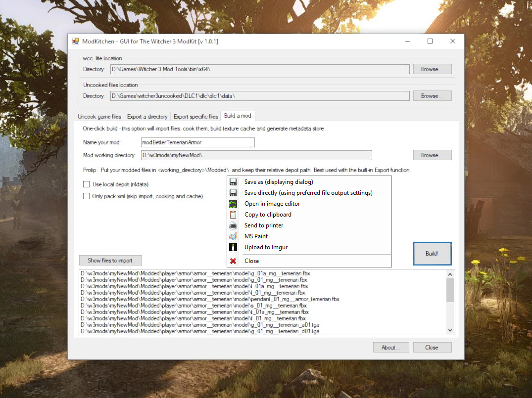The image size is (532, 398).
Task: Click the Save as (displaying dialog) disk icon
Action: point(233,182)
